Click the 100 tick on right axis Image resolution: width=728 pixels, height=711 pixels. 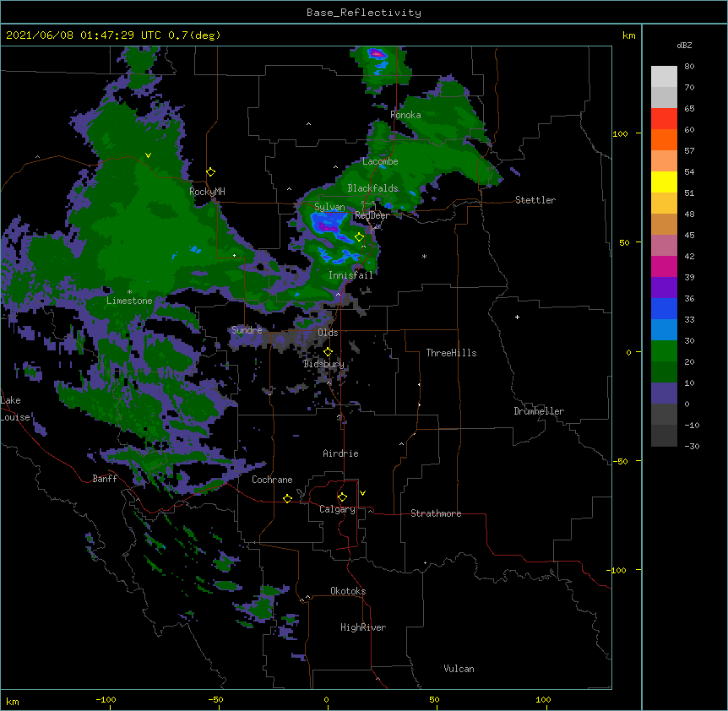(620, 134)
